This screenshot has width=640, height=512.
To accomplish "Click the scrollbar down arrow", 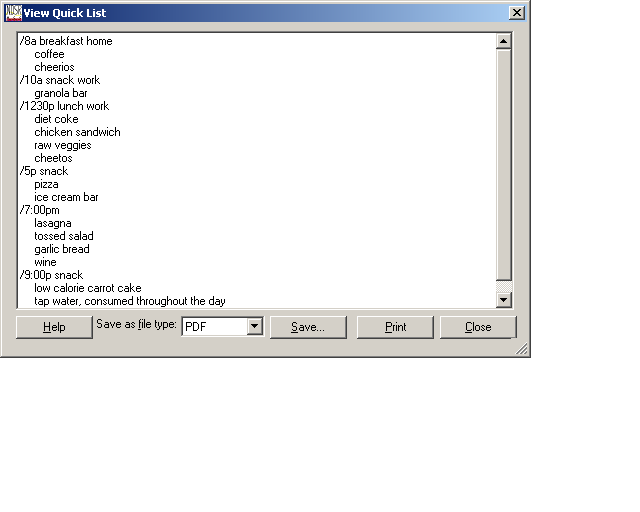I will point(504,300).
